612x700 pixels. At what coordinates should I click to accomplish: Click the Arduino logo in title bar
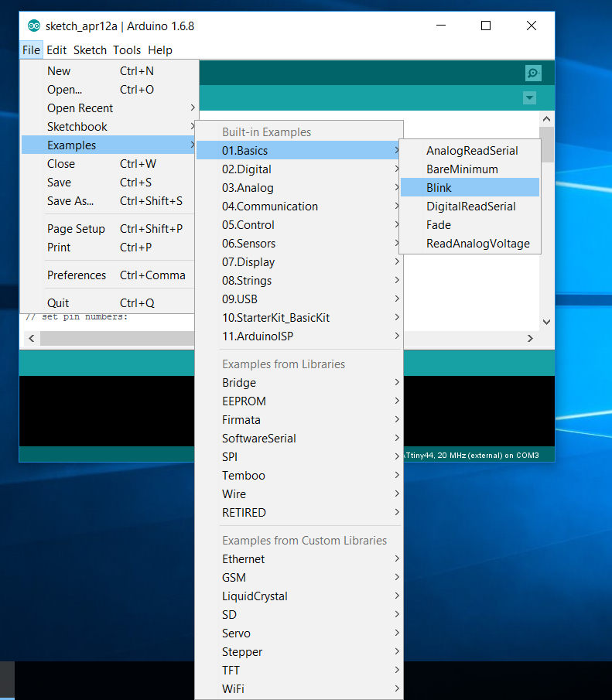(33, 26)
